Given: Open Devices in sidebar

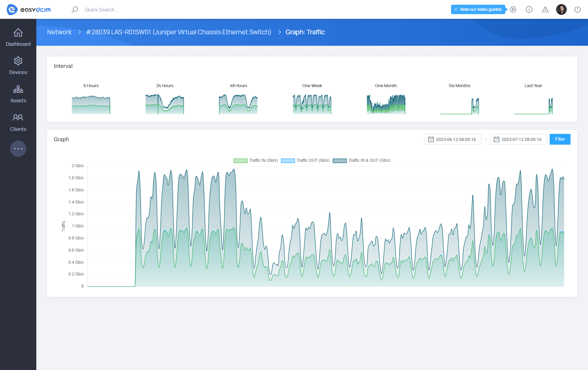Looking at the screenshot, I should pyautogui.click(x=18, y=66).
